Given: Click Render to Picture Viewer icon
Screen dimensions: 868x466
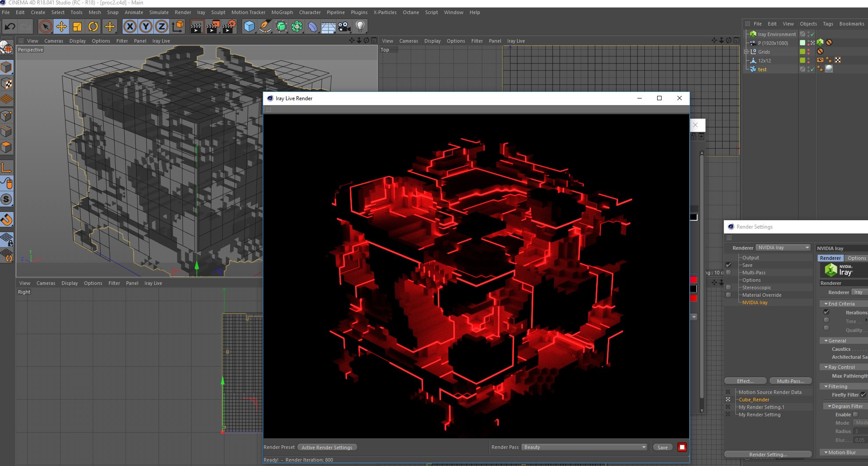Looking at the screenshot, I should pos(213,27).
